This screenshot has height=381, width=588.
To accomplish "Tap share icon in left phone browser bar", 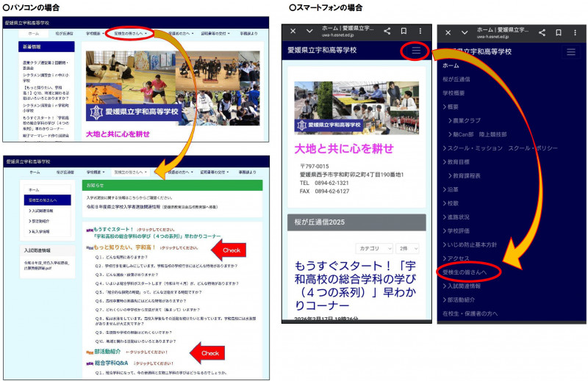I will (x=387, y=32).
